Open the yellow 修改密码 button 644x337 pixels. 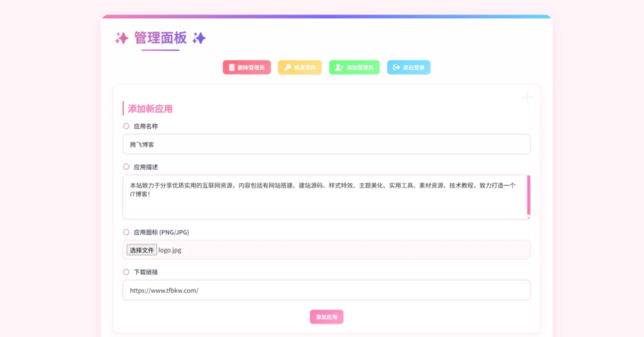coord(299,68)
